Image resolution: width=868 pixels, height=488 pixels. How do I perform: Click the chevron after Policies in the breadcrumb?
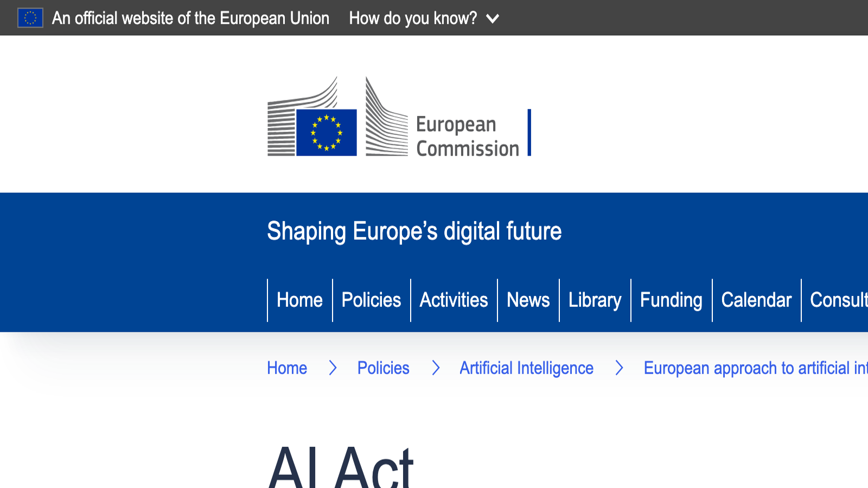[x=436, y=368]
